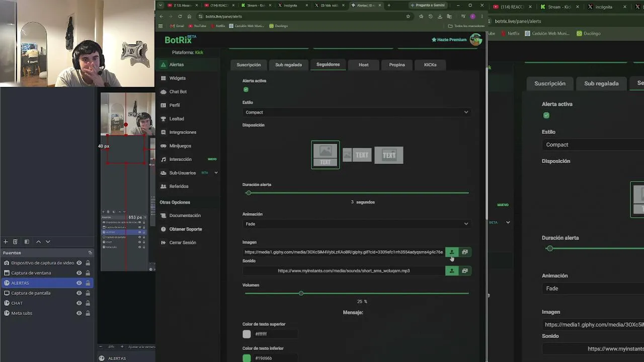Hide Captura de pantalla source
The height and width of the screenshot is (362, 644).
tap(79, 293)
